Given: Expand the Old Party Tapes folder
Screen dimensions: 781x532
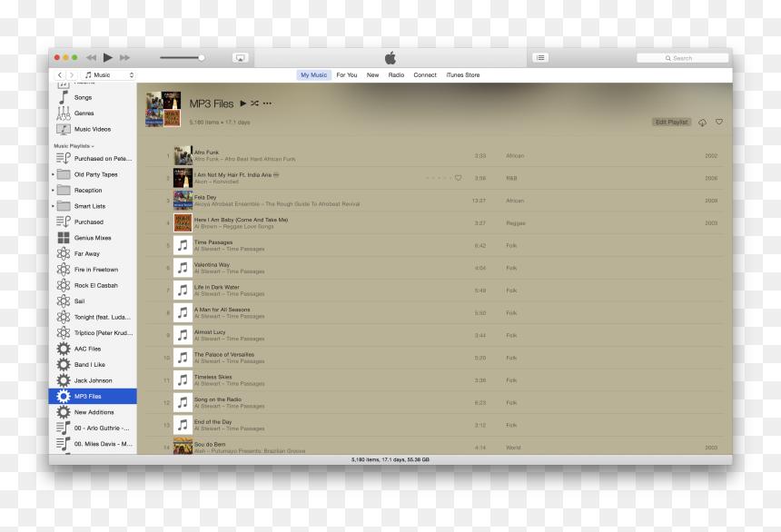Looking at the screenshot, I should (x=53, y=174).
